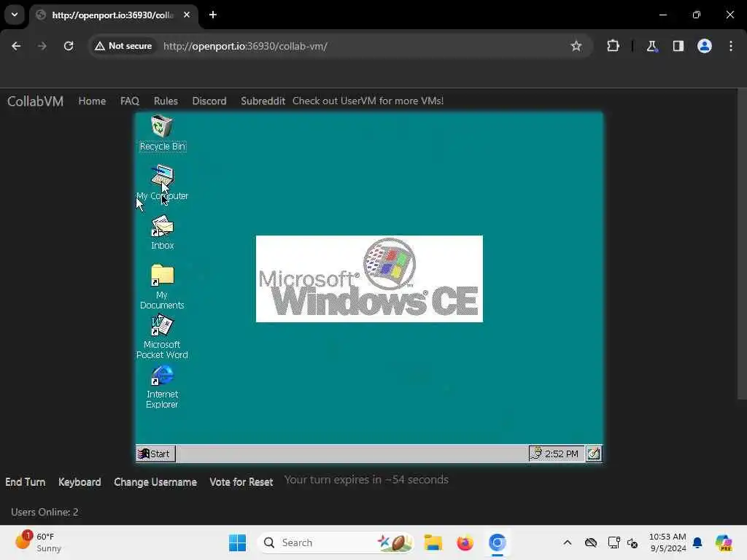
Task: Open the Subreddit nav link
Action: tap(263, 101)
